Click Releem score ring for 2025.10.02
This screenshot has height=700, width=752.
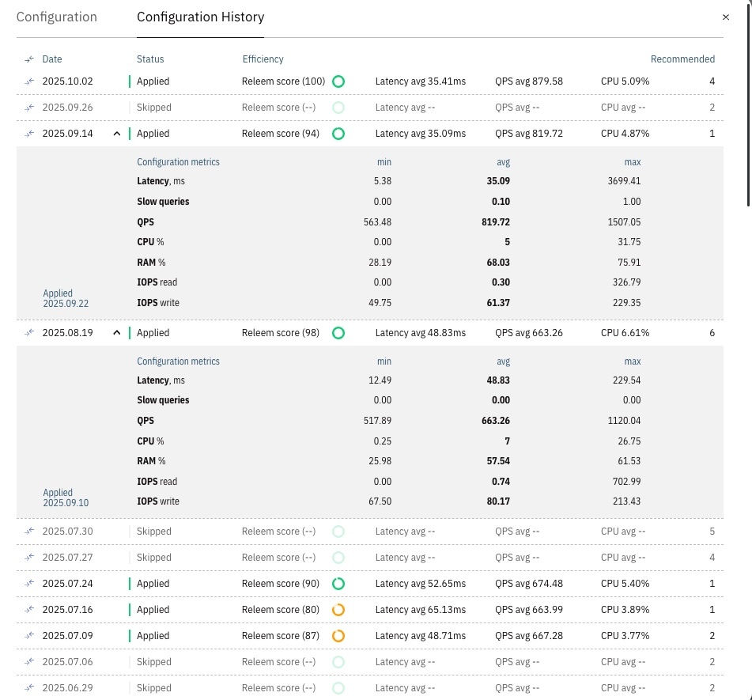(338, 81)
